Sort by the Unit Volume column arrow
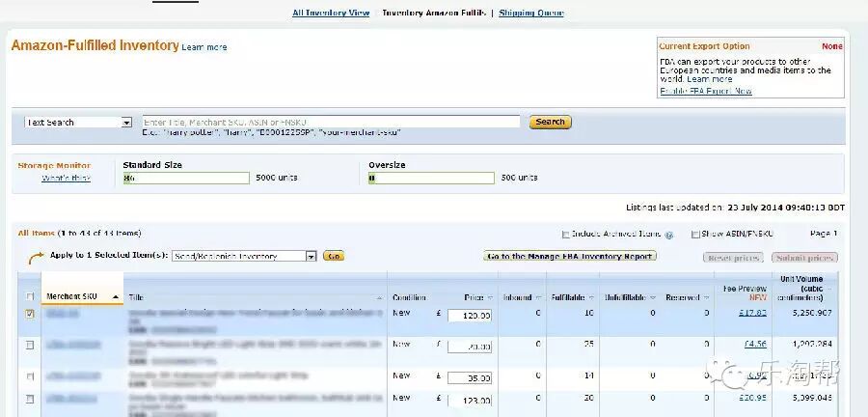The image size is (868, 417). pyautogui.click(x=828, y=289)
